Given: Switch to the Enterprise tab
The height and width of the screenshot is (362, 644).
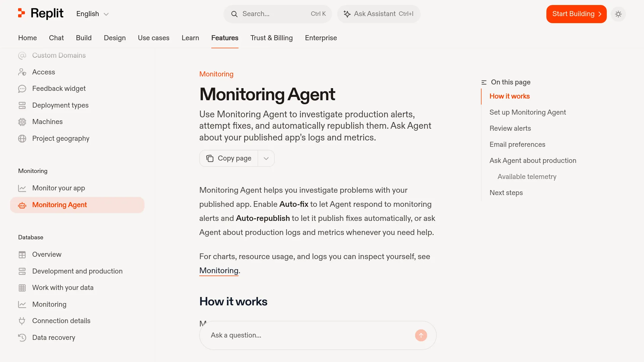Looking at the screenshot, I should click(x=321, y=38).
